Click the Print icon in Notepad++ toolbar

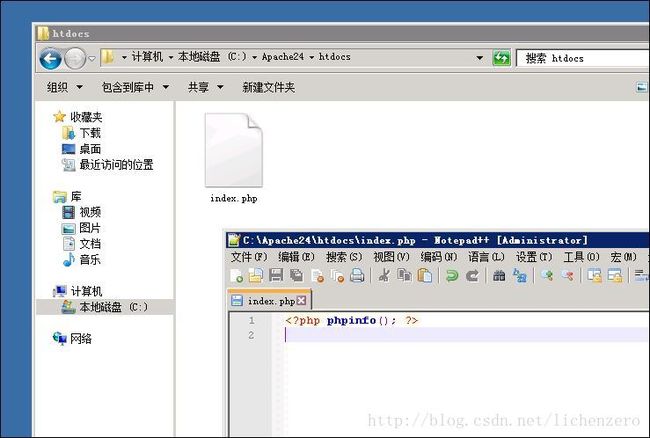point(357,275)
